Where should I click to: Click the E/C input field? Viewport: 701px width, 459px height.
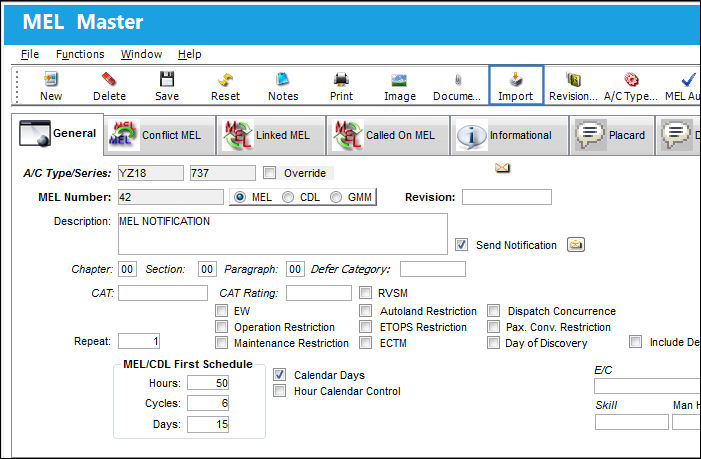(x=647, y=386)
